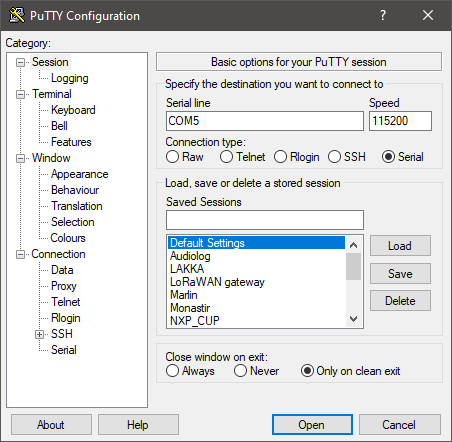Select Raw connection type
The image size is (452, 442).
(185, 157)
